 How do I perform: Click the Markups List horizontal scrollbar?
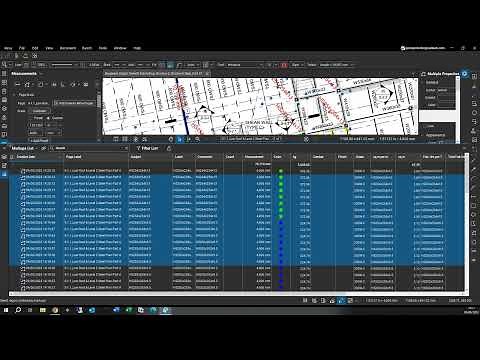(x=238, y=294)
